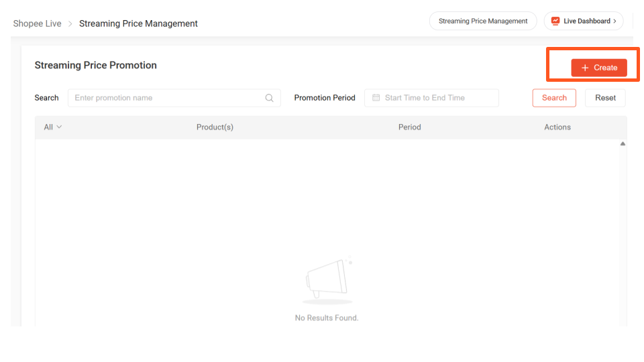Click the orange-outlined Search button
The height and width of the screenshot is (362, 644).
[x=554, y=98]
